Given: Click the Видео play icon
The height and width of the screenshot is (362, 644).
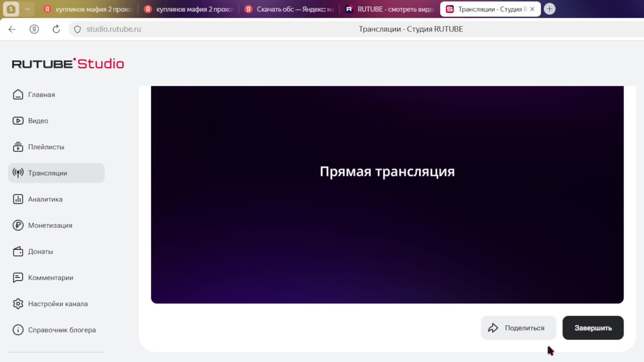Looking at the screenshot, I should coord(18,121).
